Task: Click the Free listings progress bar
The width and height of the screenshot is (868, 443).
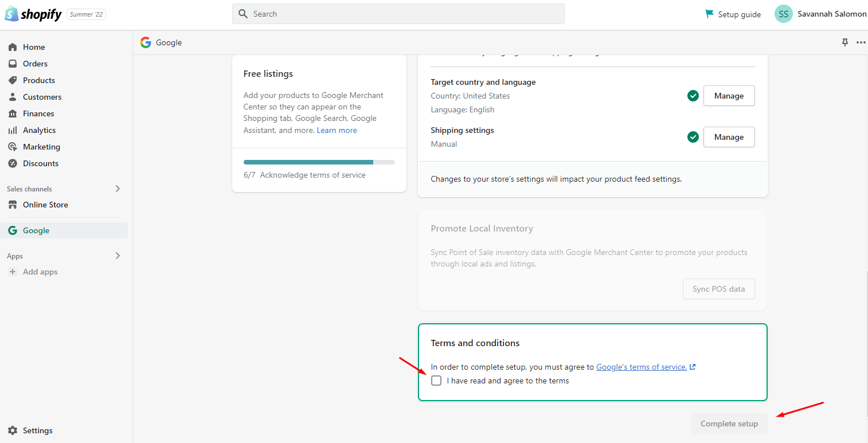Action: (319, 162)
